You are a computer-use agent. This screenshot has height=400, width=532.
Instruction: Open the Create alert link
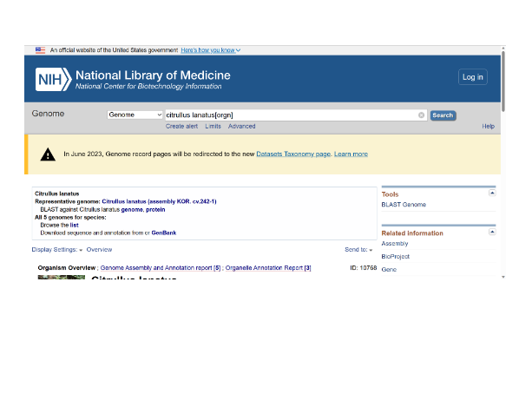[181, 126]
